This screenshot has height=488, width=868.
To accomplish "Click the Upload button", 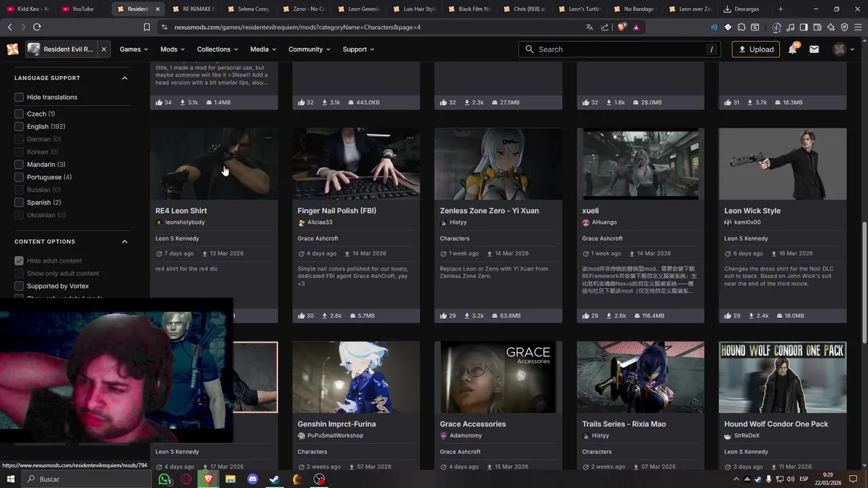I will [755, 49].
